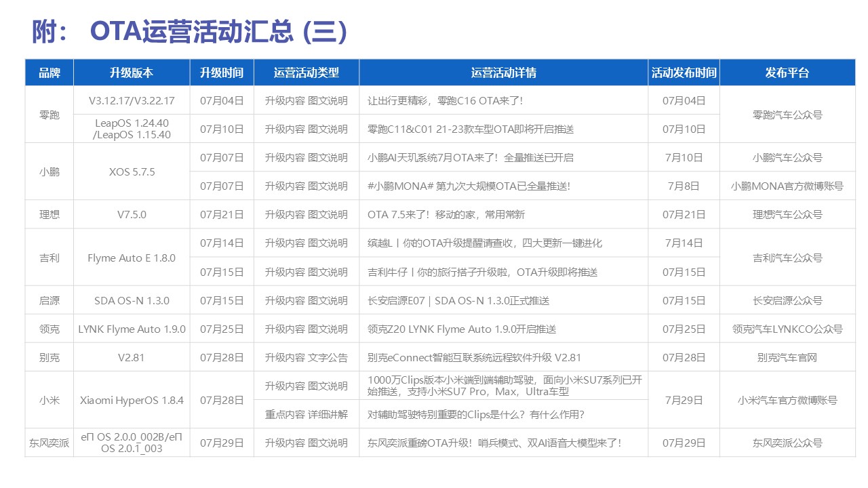Click the V7.5.0 version cell

point(132,214)
